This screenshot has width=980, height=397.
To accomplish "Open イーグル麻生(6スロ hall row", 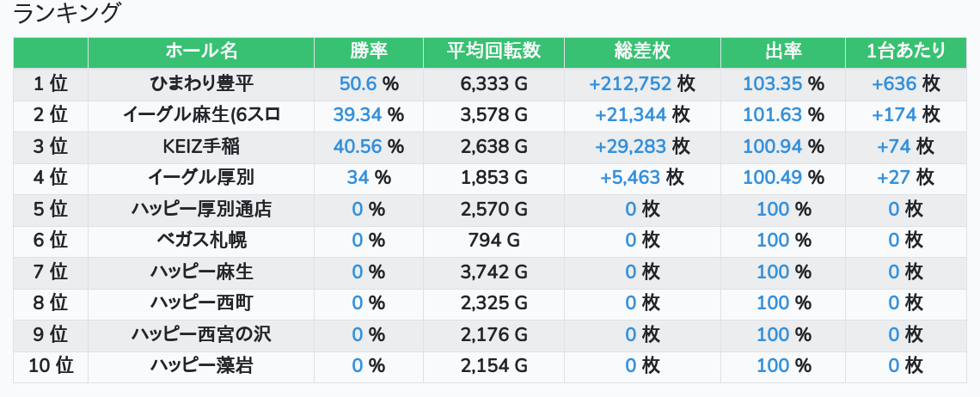I will click(x=201, y=115).
